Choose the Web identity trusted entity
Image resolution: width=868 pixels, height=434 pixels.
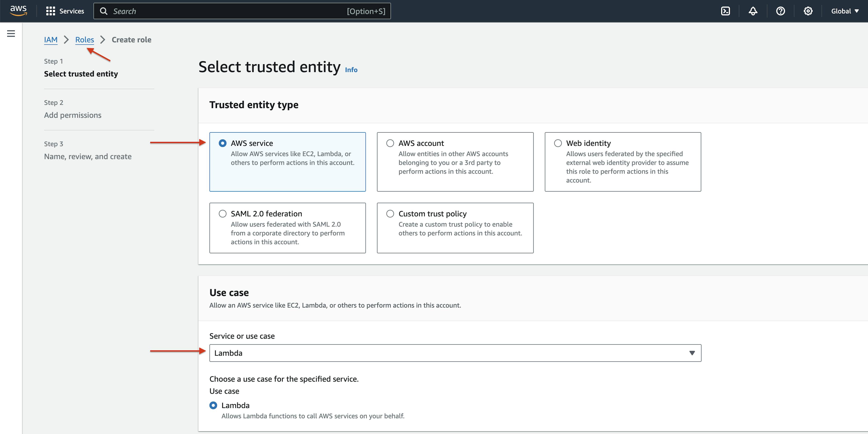point(558,143)
